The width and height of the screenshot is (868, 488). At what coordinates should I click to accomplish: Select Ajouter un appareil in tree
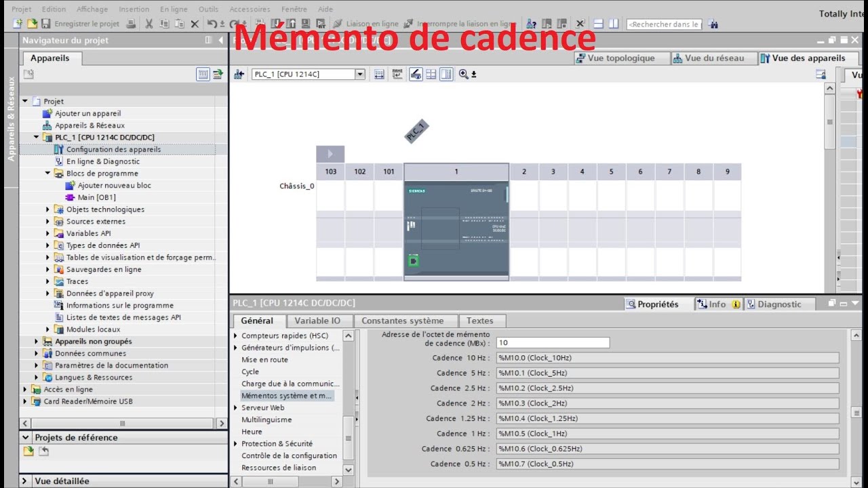[87, 113]
